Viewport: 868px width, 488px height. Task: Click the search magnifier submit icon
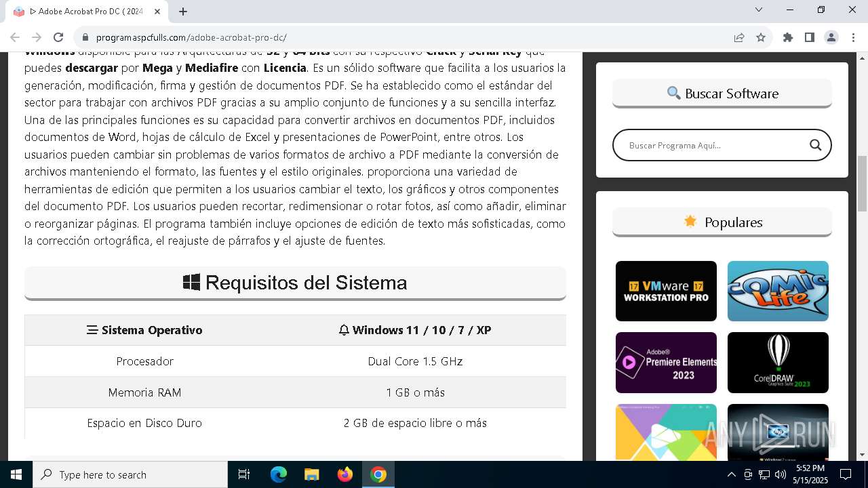click(x=815, y=145)
